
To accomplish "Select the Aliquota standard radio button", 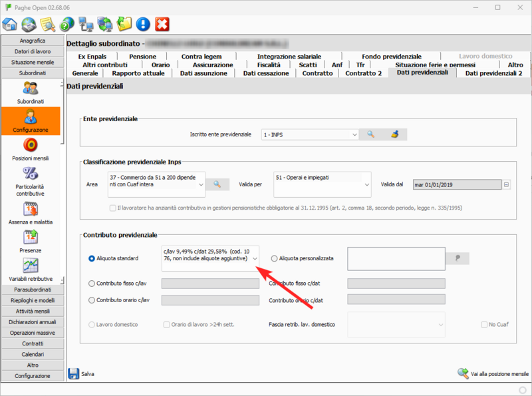I will pyautogui.click(x=92, y=258).
